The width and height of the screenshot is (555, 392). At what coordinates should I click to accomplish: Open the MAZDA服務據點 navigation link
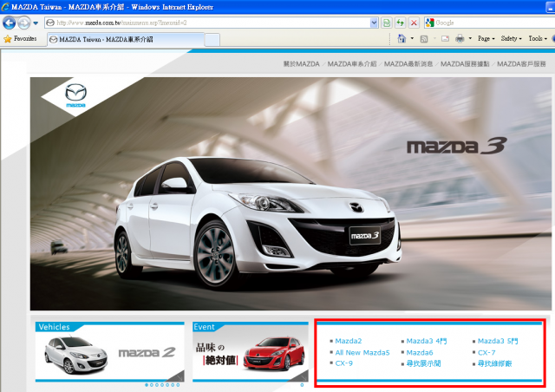pos(465,64)
